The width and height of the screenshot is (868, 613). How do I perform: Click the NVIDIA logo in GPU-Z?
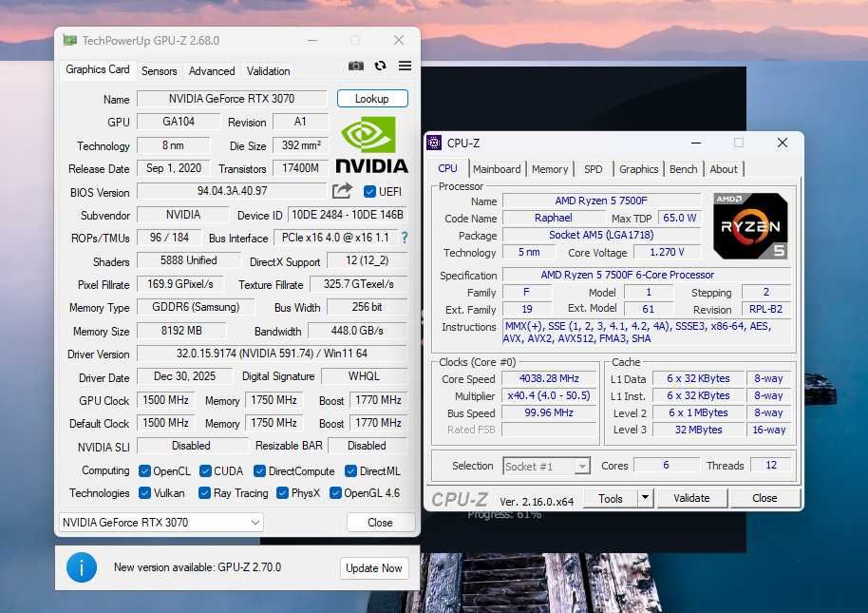[371, 145]
